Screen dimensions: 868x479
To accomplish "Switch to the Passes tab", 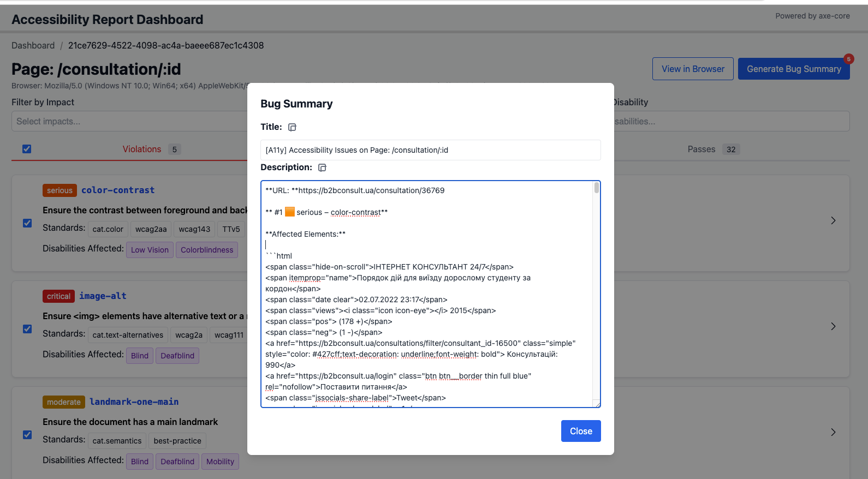I will pos(701,149).
